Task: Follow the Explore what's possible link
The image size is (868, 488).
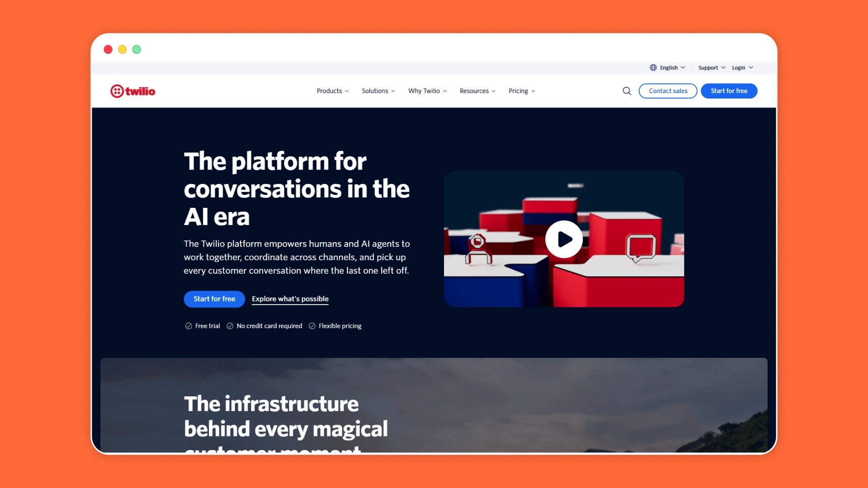Action: click(290, 299)
